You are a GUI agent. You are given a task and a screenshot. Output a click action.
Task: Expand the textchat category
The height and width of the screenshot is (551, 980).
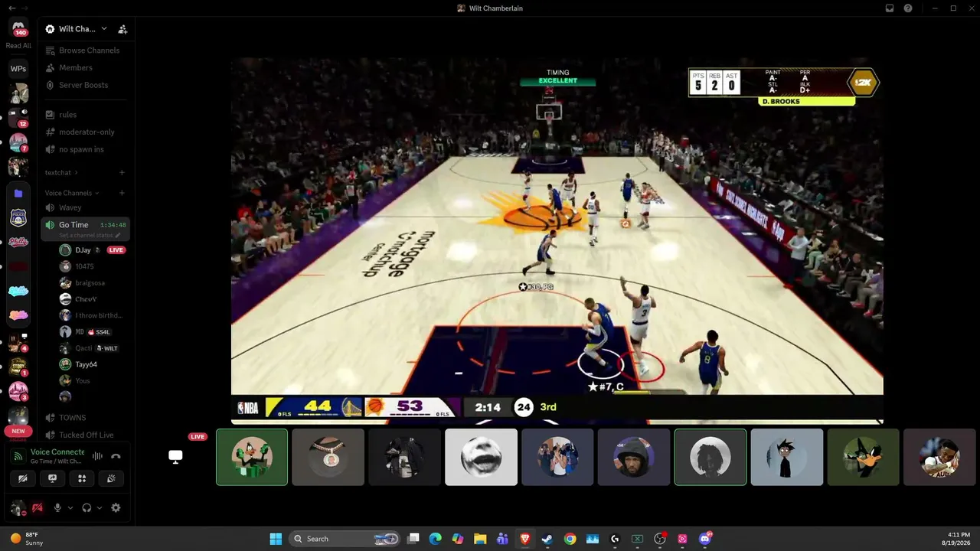tap(60, 173)
